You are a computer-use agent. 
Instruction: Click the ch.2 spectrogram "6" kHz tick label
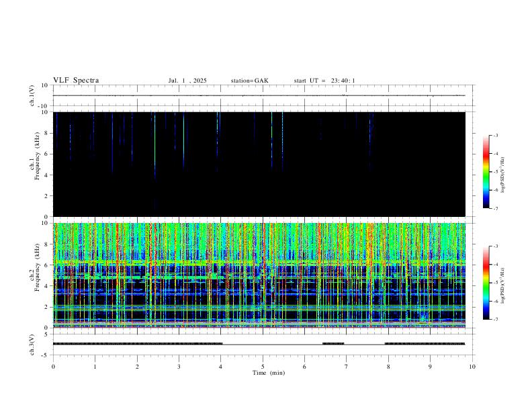point(46,265)
